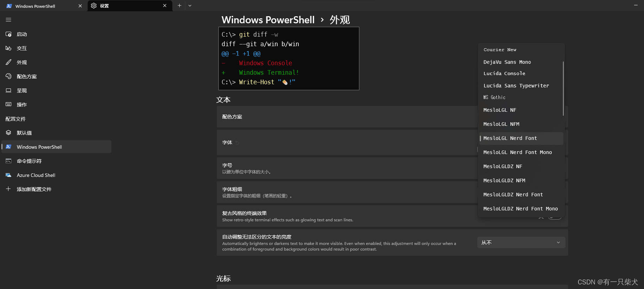Close the 设置 tab

tap(165, 6)
